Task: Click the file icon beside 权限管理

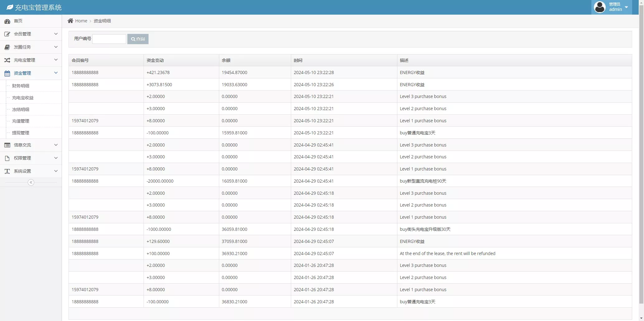Action: (x=7, y=158)
